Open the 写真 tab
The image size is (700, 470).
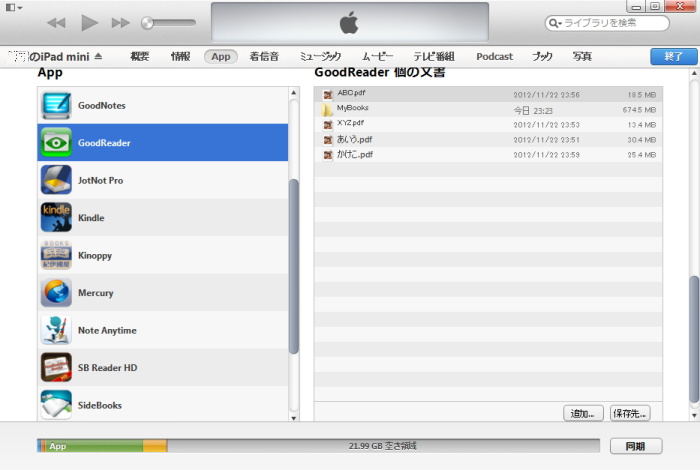tap(582, 57)
